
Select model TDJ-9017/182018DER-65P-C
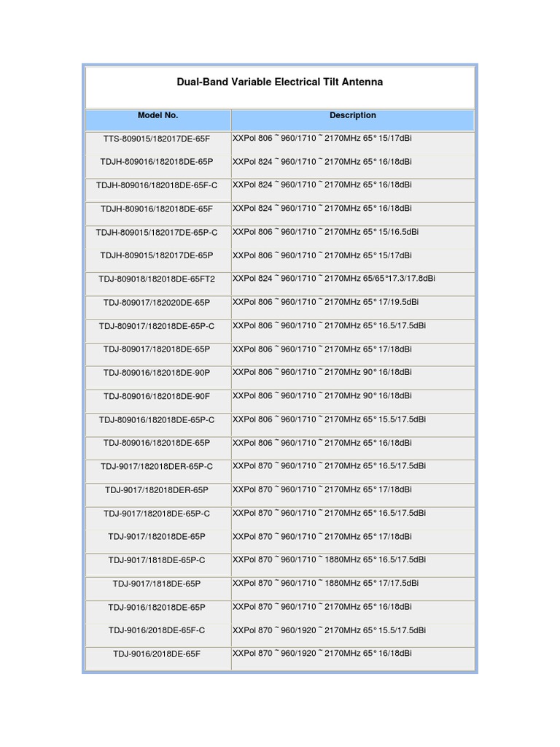point(157,466)
